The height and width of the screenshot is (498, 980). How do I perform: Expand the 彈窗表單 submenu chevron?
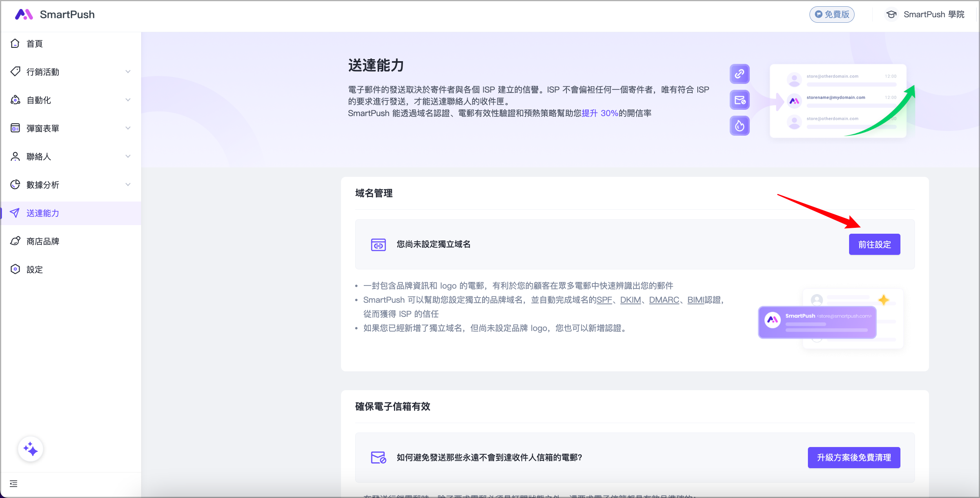pos(128,128)
